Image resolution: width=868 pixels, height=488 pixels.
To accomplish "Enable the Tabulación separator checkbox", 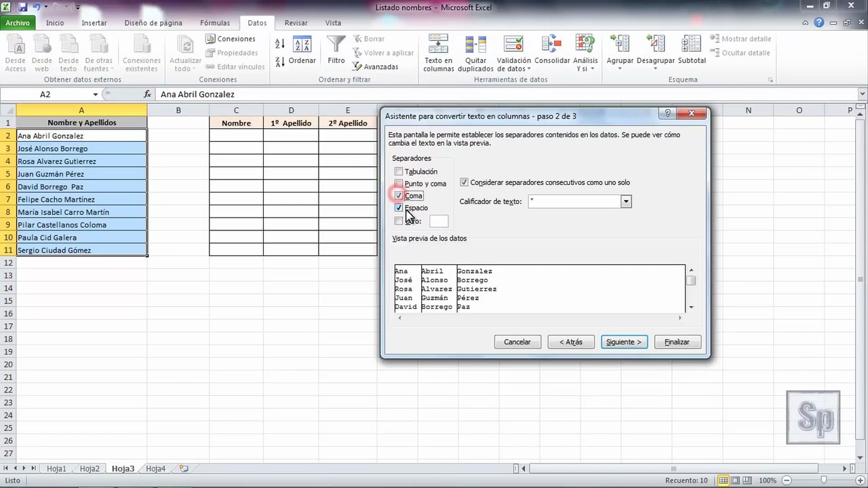I will point(399,171).
